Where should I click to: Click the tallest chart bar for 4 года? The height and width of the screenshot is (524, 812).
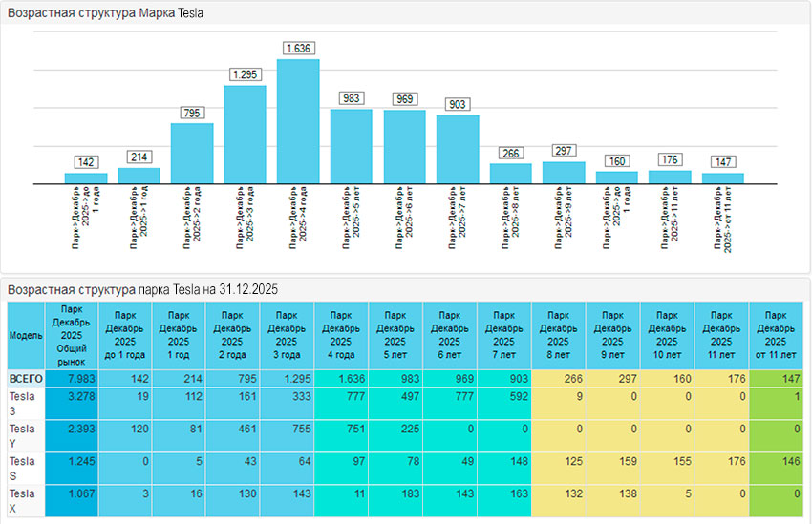298,121
